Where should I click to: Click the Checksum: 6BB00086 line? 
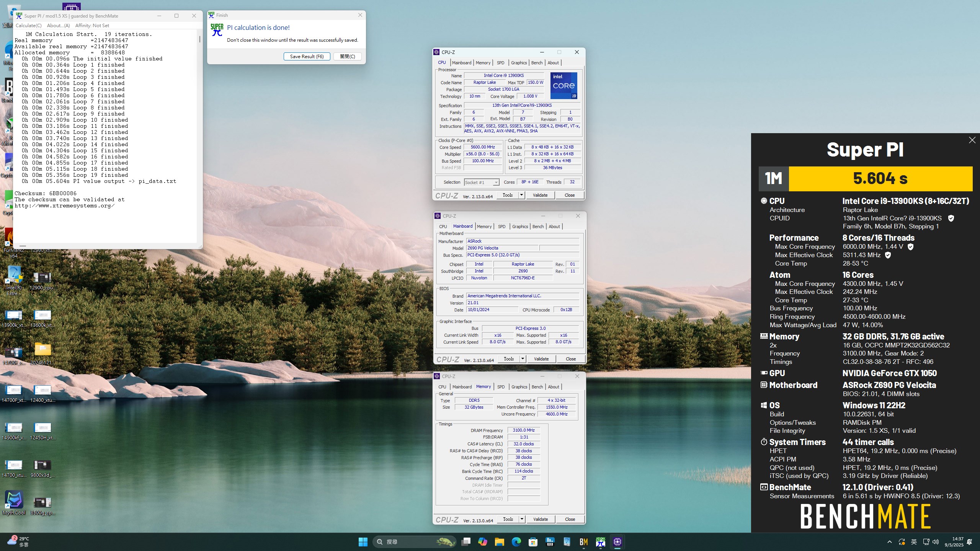[46, 194]
